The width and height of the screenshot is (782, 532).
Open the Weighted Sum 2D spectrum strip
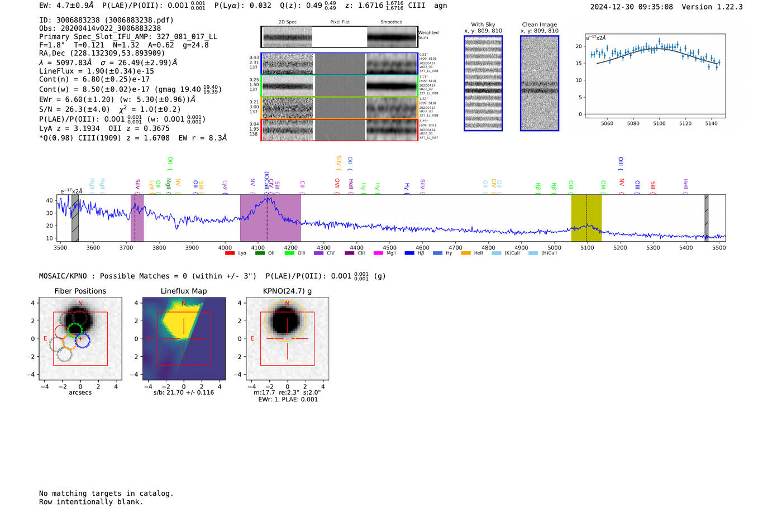340,37
